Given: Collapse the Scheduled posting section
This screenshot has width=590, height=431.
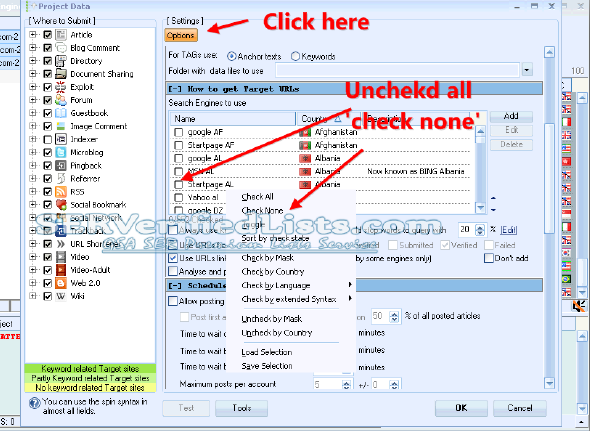Looking at the screenshot, I should coord(175,286).
